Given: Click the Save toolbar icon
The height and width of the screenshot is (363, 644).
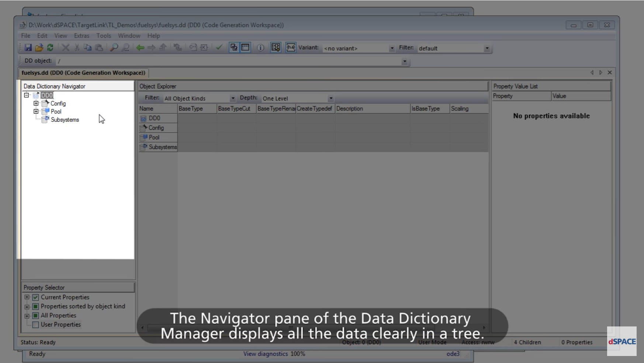Looking at the screenshot, I should tap(28, 48).
